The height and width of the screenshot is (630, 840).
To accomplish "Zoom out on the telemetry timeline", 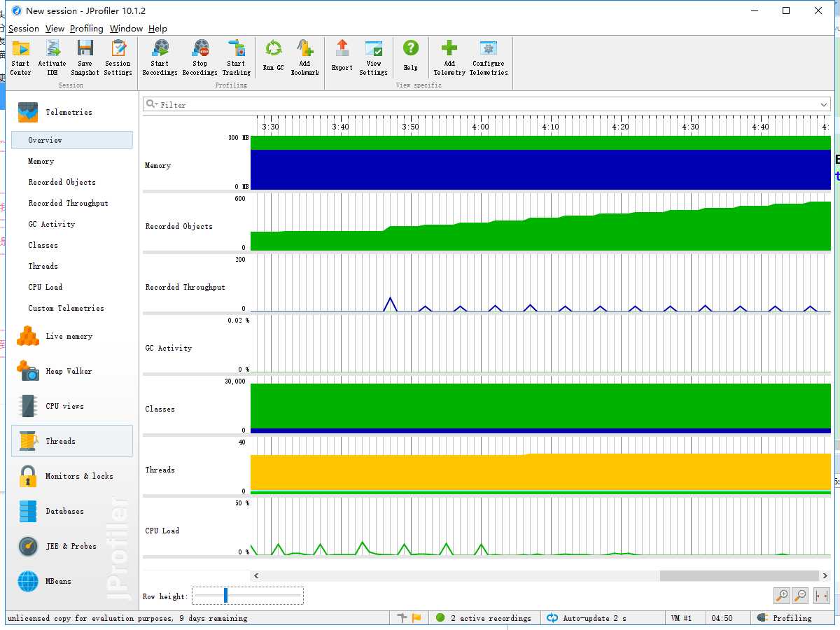I will (800, 596).
